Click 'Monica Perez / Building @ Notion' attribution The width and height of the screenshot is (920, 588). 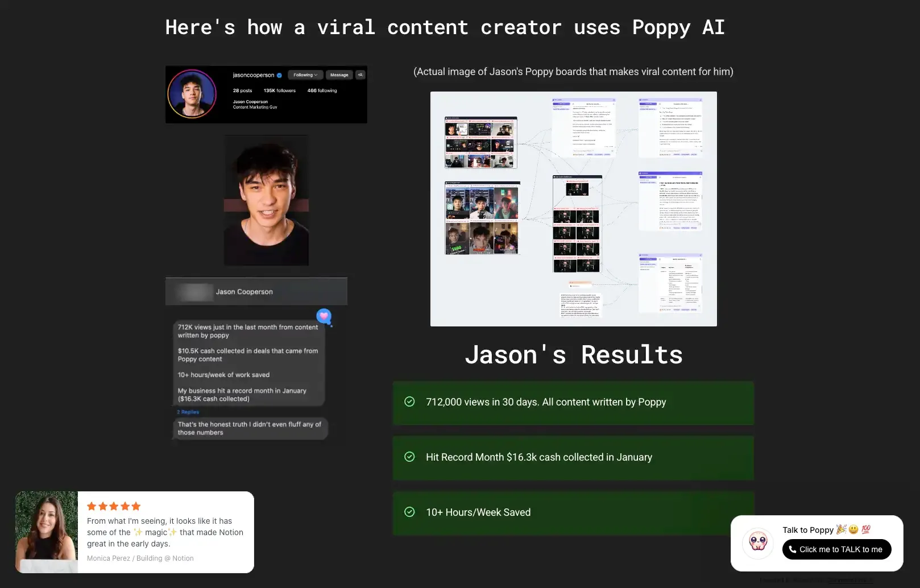pyautogui.click(x=140, y=558)
